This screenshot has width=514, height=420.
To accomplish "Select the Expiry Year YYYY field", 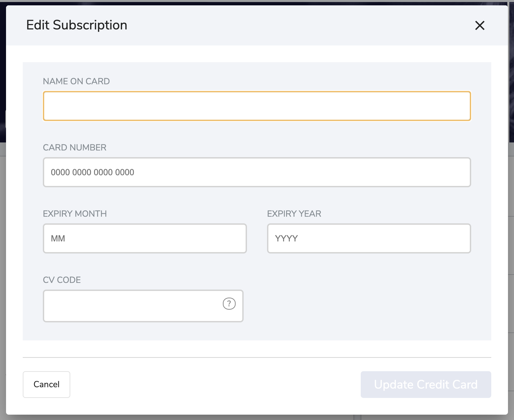I will point(369,238).
